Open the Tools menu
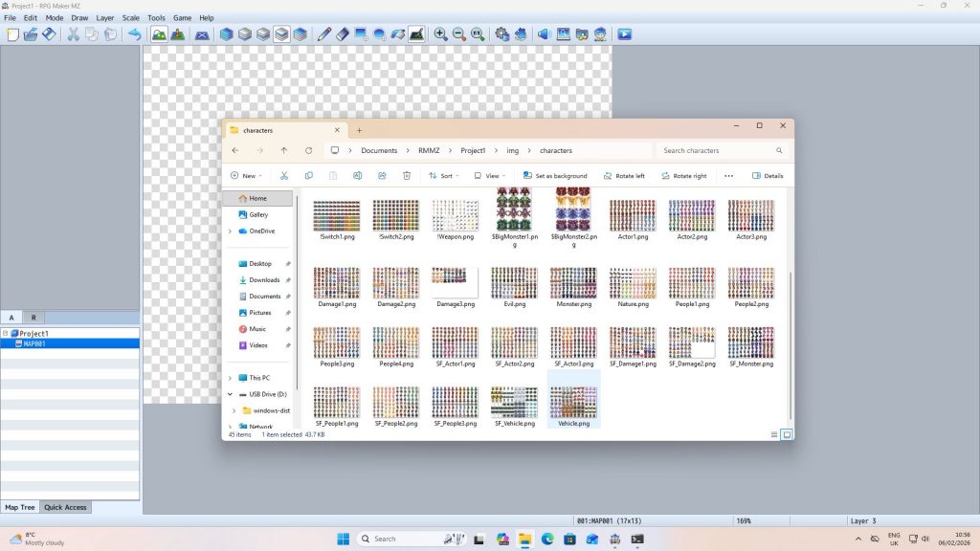Image resolution: width=980 pixels, height=551 pixels. coord(156,17)
